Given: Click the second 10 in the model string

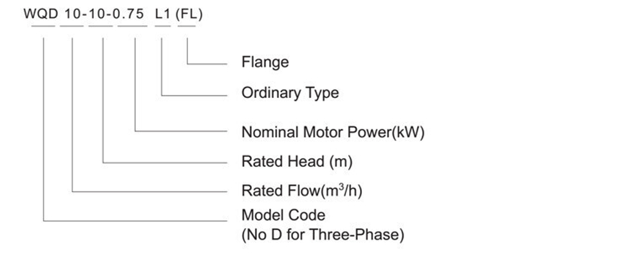Looking at the screenshot, I should tap(98, 14).
